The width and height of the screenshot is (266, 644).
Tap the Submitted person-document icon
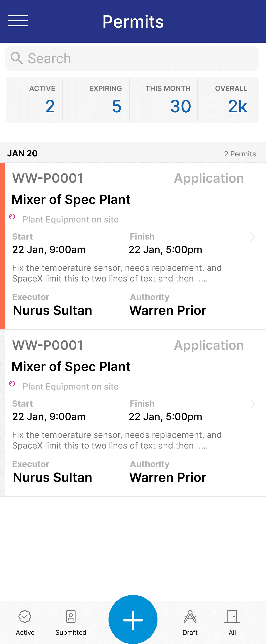71,616
